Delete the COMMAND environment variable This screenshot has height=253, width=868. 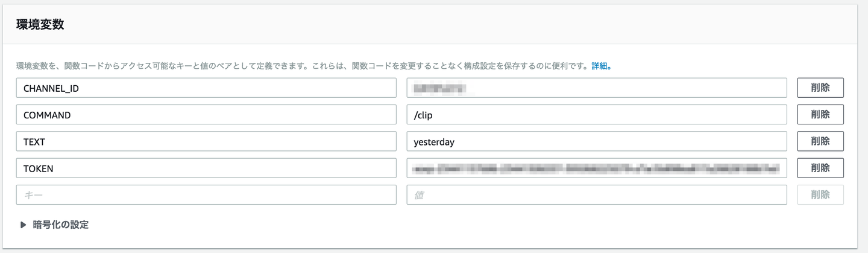coord(820,115)
